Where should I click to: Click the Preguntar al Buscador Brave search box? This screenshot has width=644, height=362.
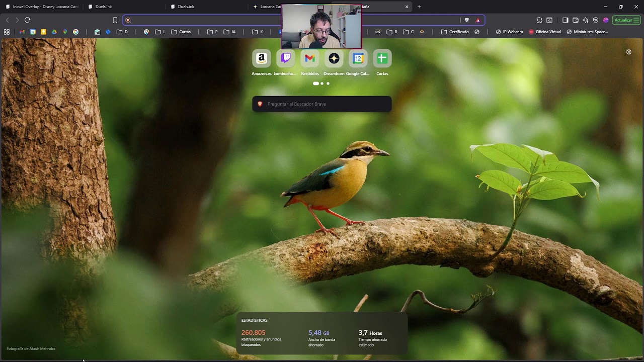pyautogui.click(x=322, y=104)
